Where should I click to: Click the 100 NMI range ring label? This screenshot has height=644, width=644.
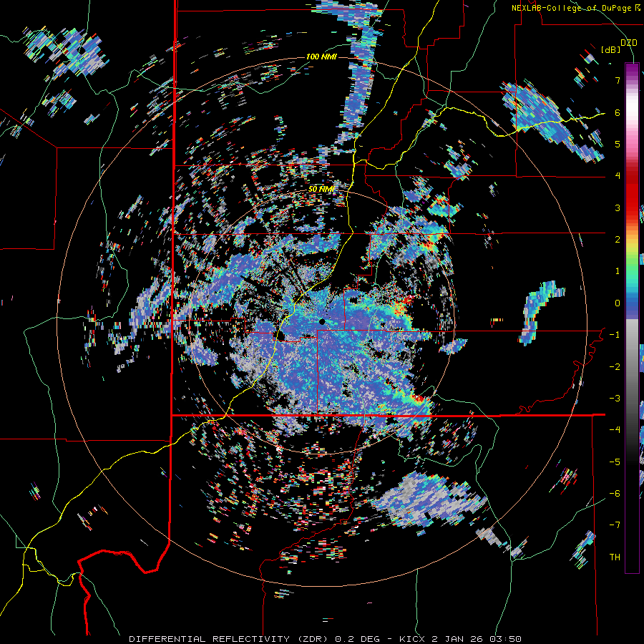321,57
